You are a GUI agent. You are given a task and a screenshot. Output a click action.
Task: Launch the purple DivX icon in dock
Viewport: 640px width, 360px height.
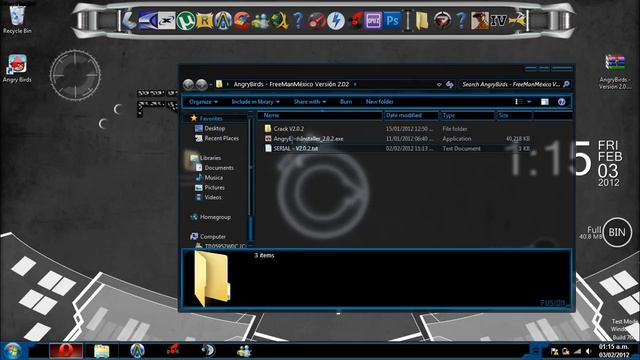point(373,20)
